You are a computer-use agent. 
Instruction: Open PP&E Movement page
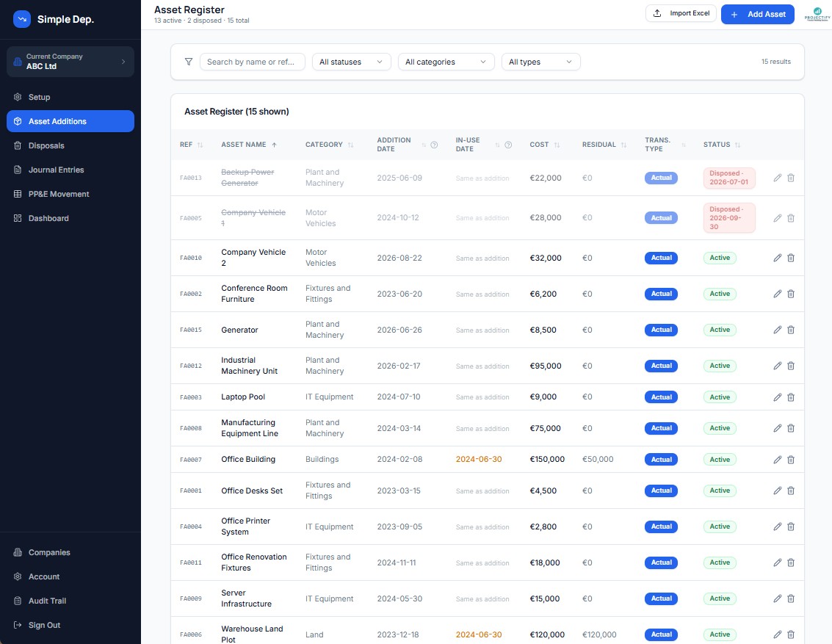(x=70, y=194)
